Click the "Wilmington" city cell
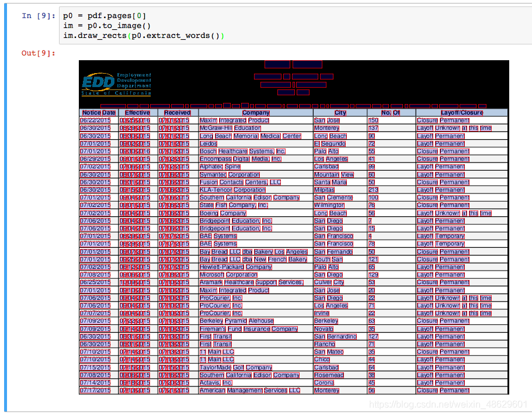Screen dimensions: 532x415 point(329,205)
